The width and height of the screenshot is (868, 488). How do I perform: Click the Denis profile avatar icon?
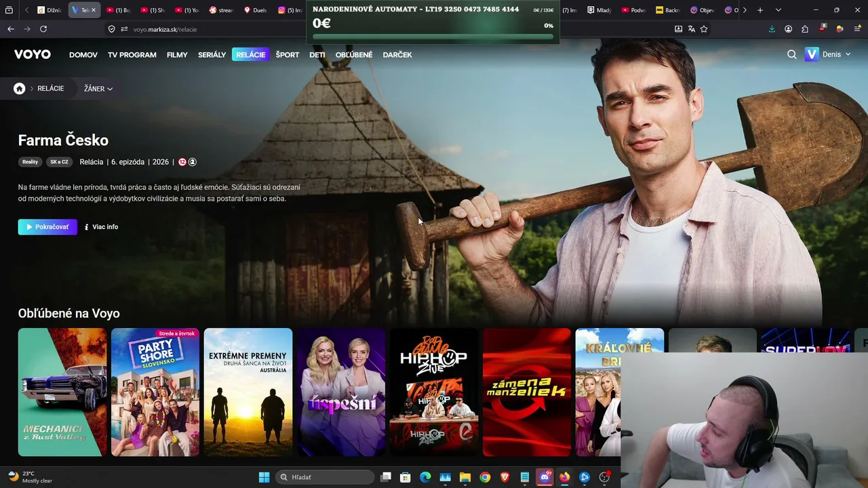pos(811,54)
